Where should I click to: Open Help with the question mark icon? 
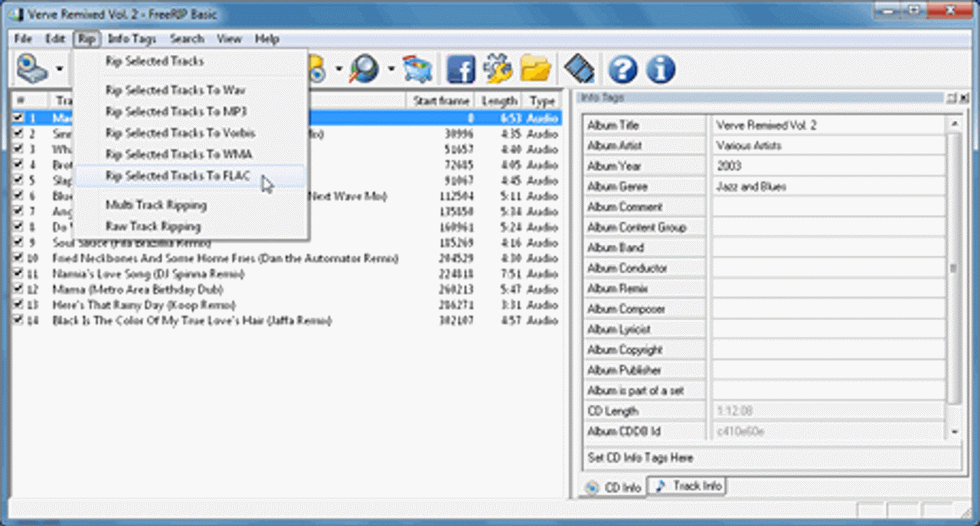[622, 70]
